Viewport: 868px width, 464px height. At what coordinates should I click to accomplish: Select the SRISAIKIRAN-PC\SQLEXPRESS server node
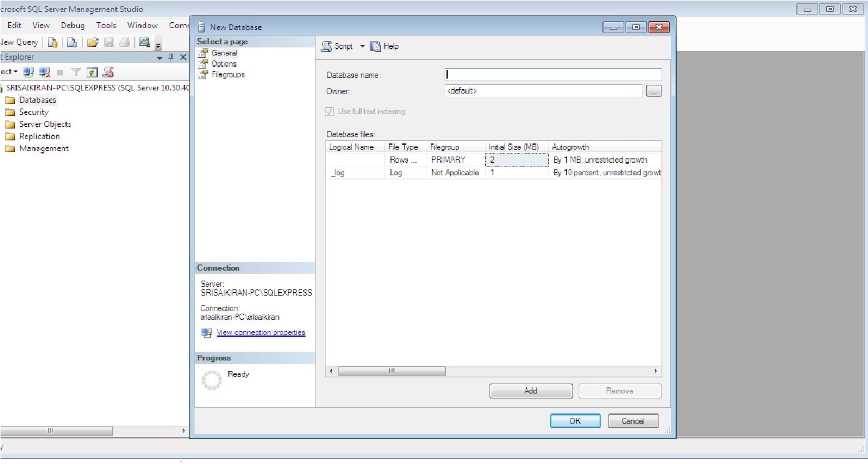coord(97,88)
